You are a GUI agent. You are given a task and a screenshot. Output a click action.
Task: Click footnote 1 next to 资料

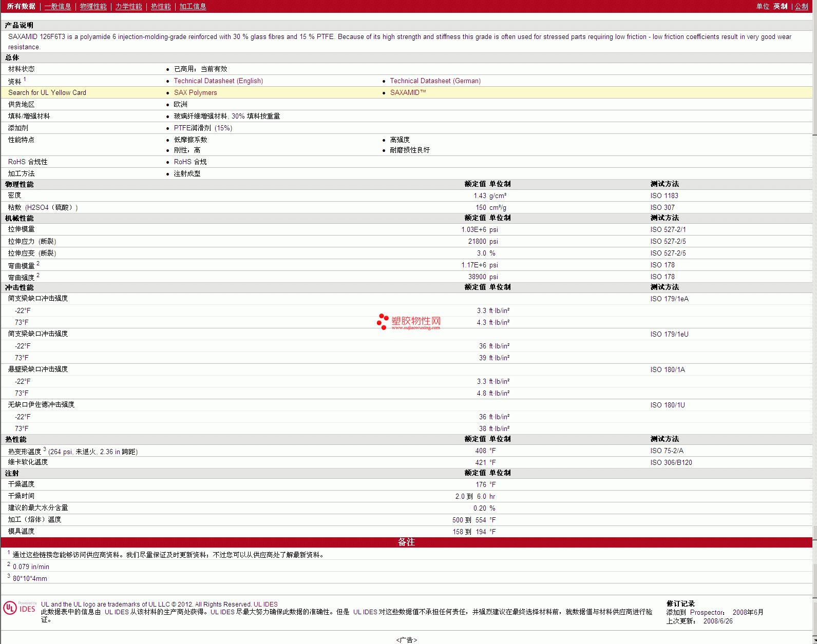25,79
